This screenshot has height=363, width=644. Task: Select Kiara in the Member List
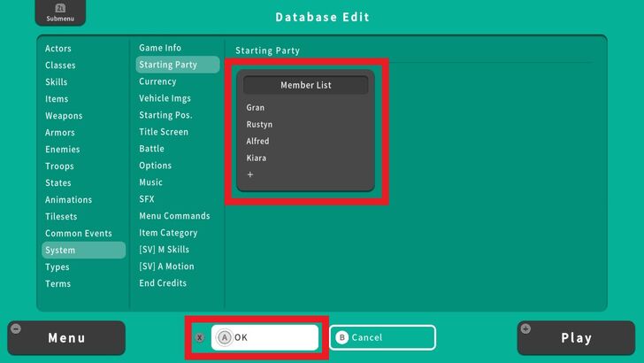[x=257, y=158]
